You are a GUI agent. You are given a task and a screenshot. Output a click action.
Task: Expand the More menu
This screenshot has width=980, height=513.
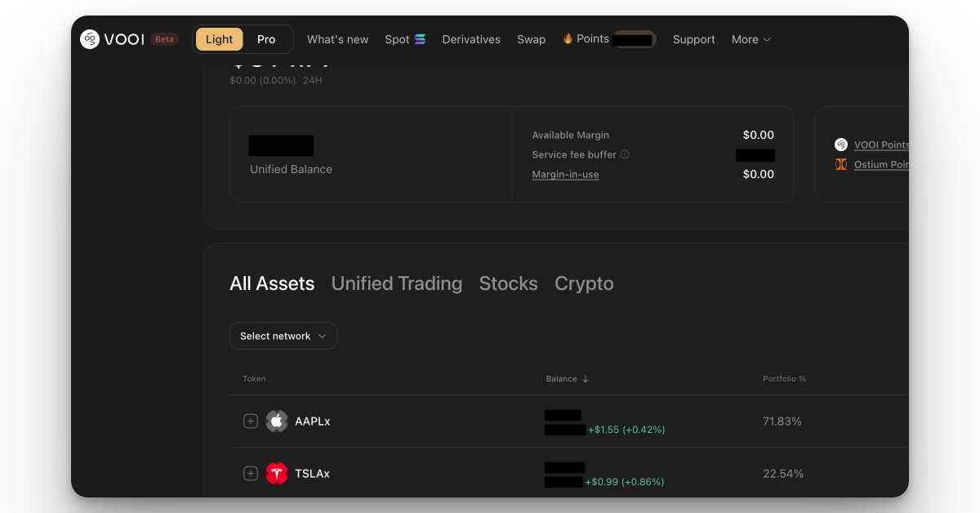751,39
